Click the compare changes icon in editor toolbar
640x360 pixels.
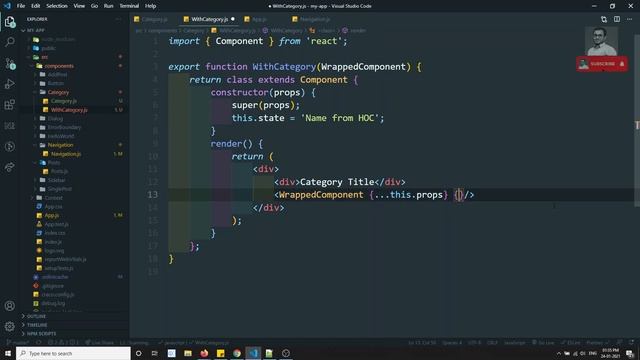[x=604, y=19]
